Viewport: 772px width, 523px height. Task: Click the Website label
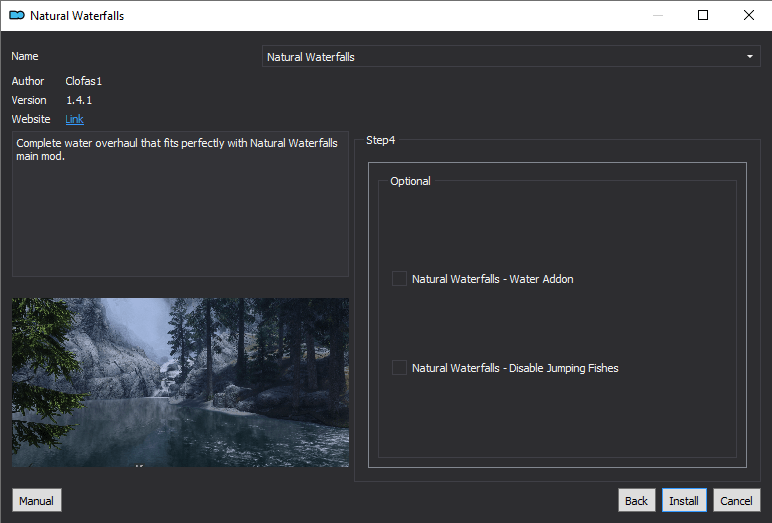point(31,119)
